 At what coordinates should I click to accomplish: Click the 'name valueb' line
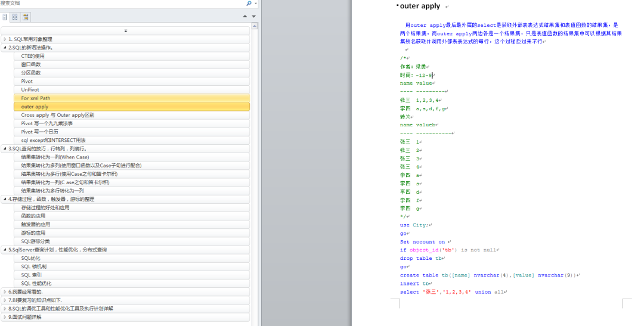tap(417, 125)
